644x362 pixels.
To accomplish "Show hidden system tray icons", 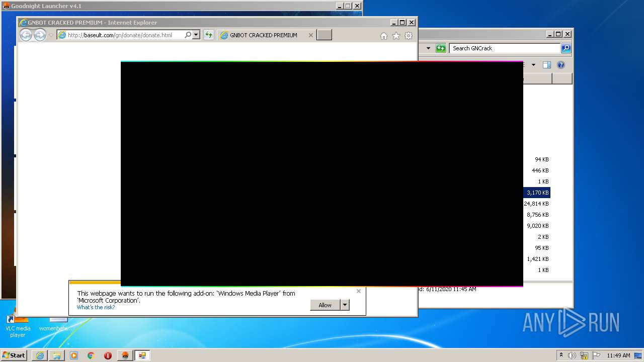I will click(561, 355).
